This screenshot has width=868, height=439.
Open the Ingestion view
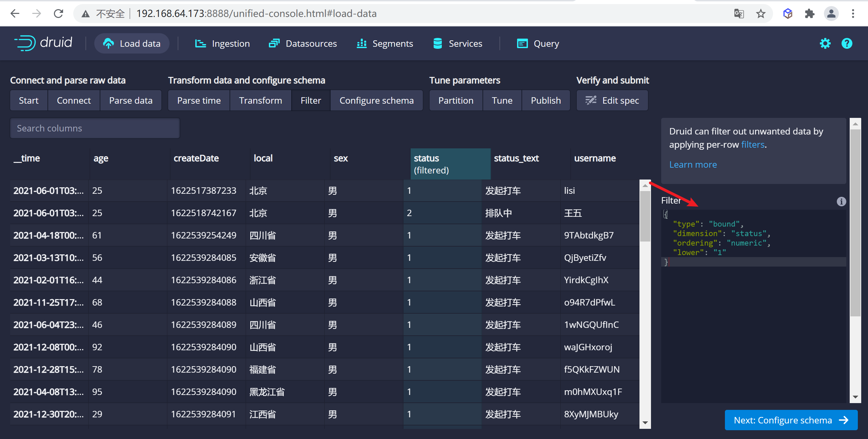tap(222, 43)
